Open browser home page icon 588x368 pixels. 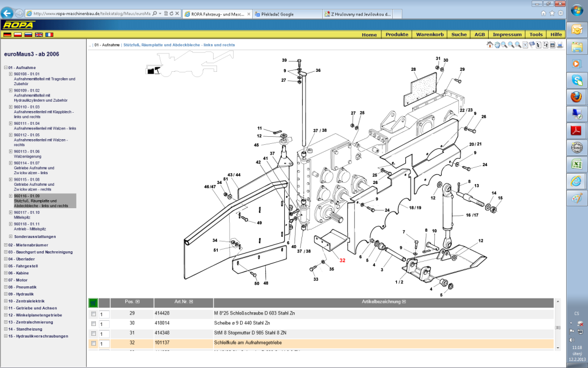click(543, 13)
